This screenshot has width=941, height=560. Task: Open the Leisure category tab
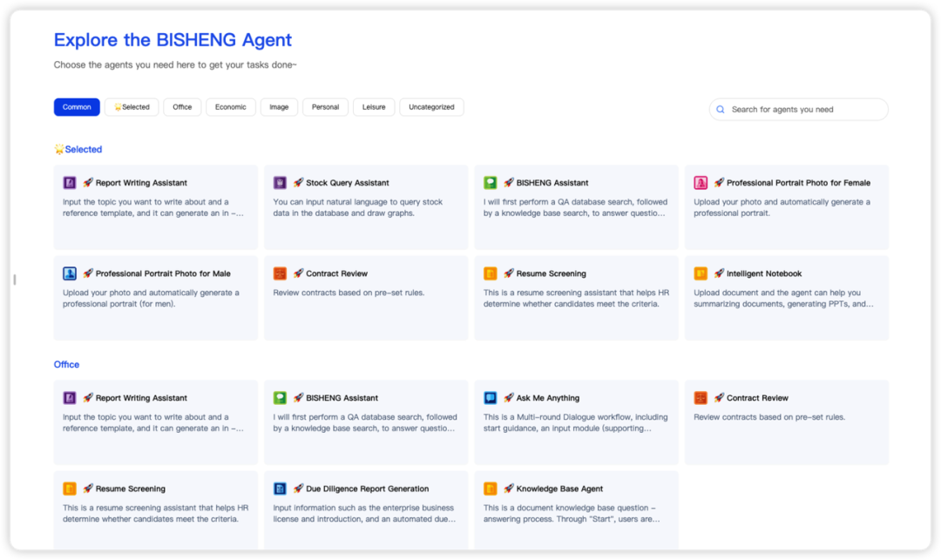(374, 107)
